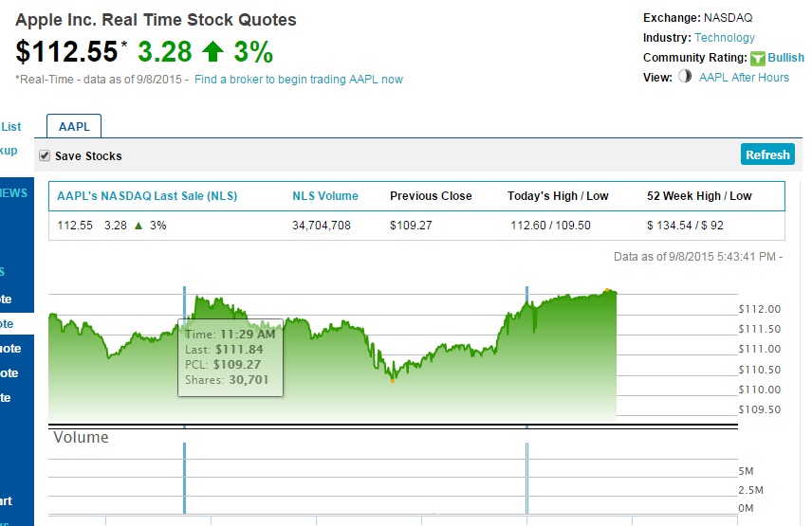This screenshot has width=812, height=526.
Task: Select the AAPL tab
Action: (x=74, y=126)
